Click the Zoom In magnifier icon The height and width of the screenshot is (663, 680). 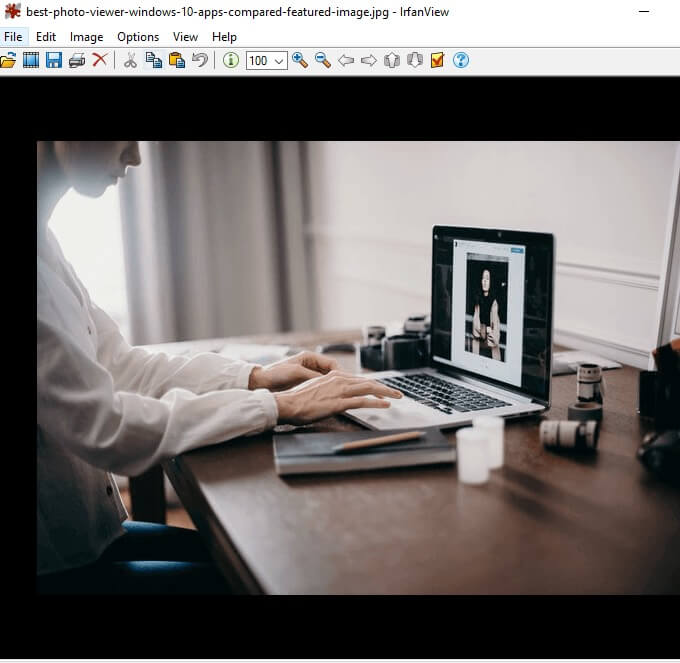[x=300, y=60]
